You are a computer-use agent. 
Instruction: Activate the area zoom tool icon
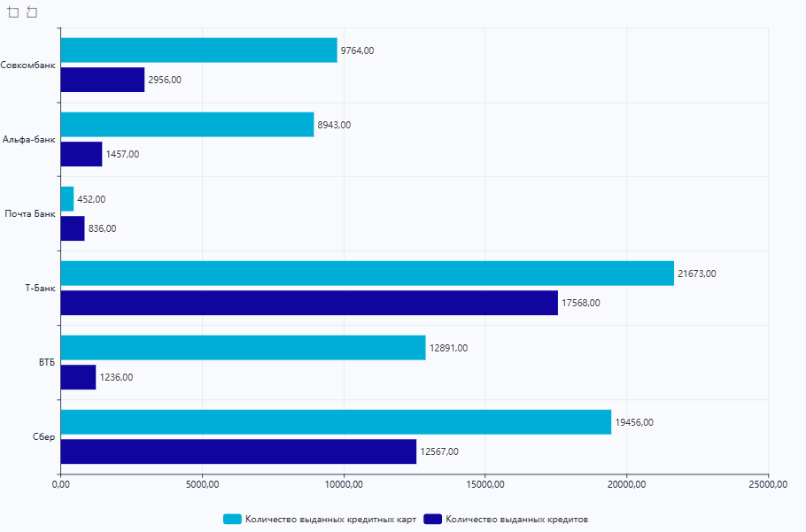(13, 12)
